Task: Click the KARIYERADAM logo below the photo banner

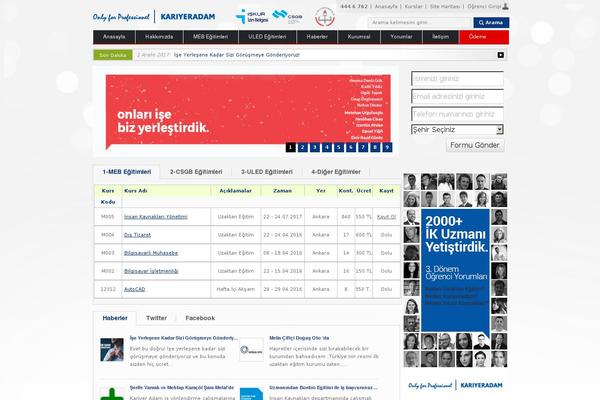Action: (x=455, y=385)
